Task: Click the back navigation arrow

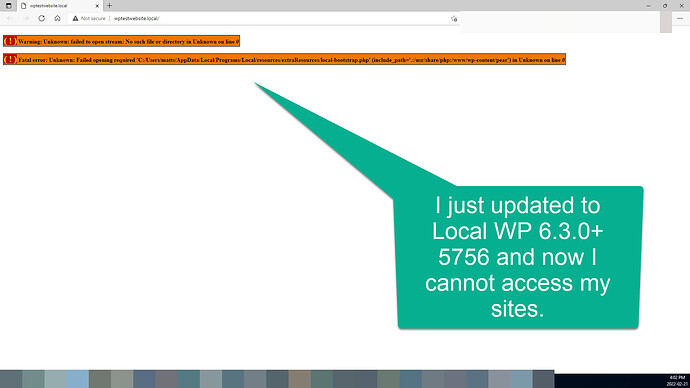Action: coord(10,18)
